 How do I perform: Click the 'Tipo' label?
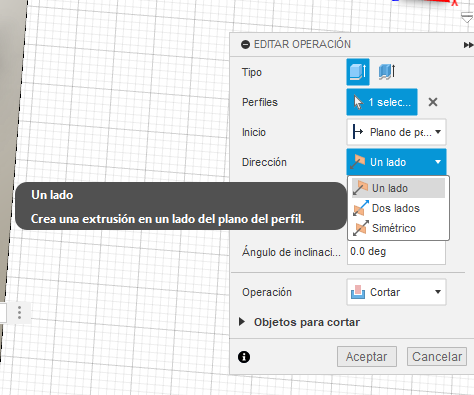(x=252, y=72)
